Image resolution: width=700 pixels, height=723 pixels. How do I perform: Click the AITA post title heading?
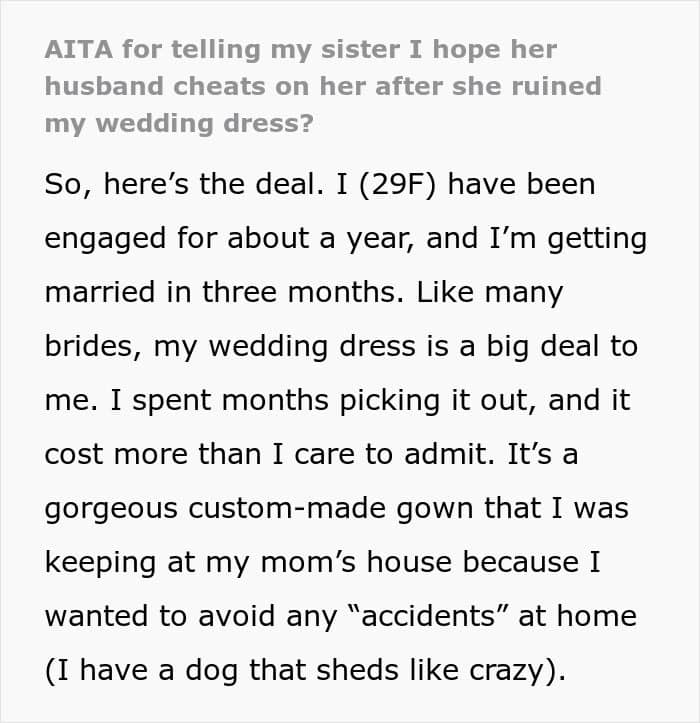(x=323, y=86)
